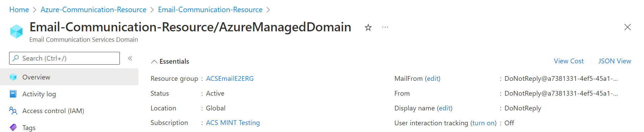Image resolution: width=644 pixels, height=132 pixels.
Task: Open the ACSEmailE2ERG resource group link
Action: [230, 78]
